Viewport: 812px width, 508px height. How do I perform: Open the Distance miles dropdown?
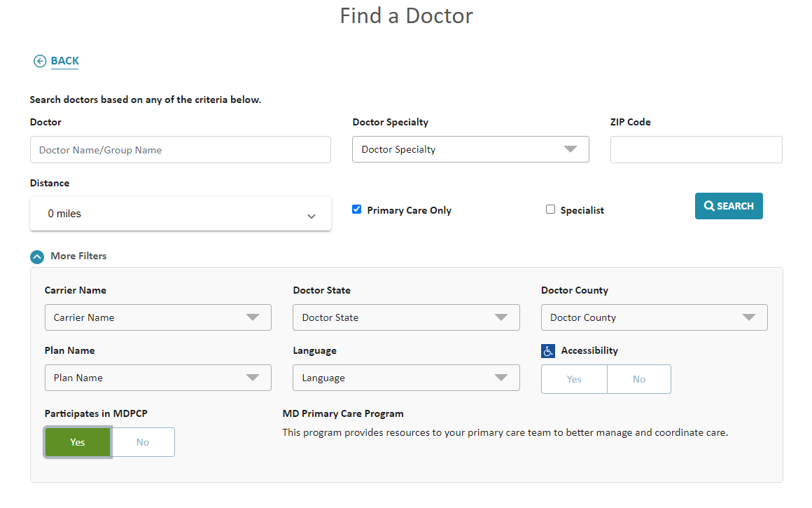point(180,214)
